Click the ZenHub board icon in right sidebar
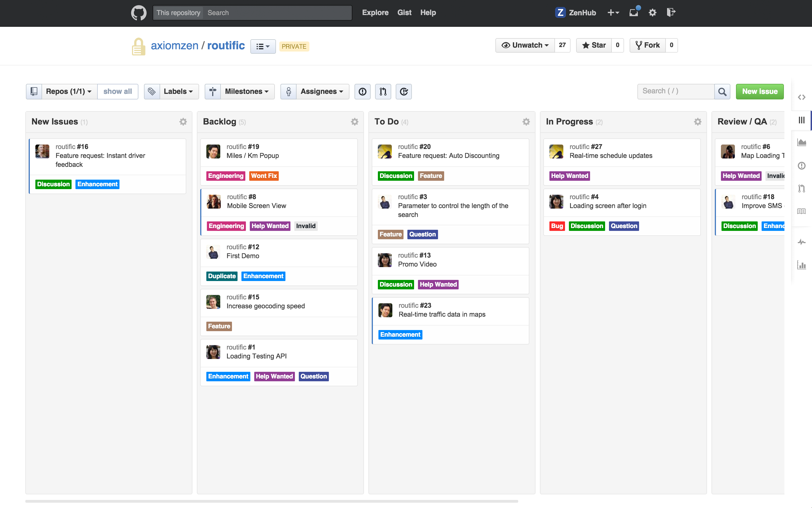 [x=802, y=120]
